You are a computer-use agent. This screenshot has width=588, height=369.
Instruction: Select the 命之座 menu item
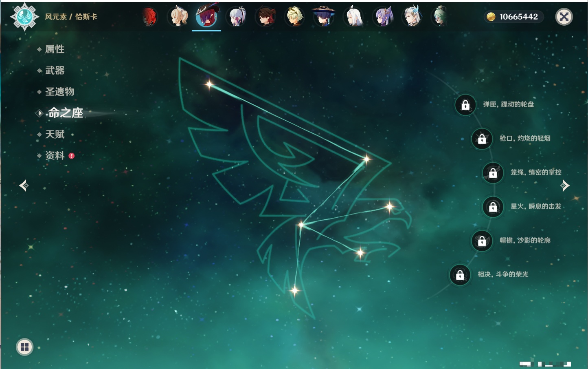click(66, 113)
